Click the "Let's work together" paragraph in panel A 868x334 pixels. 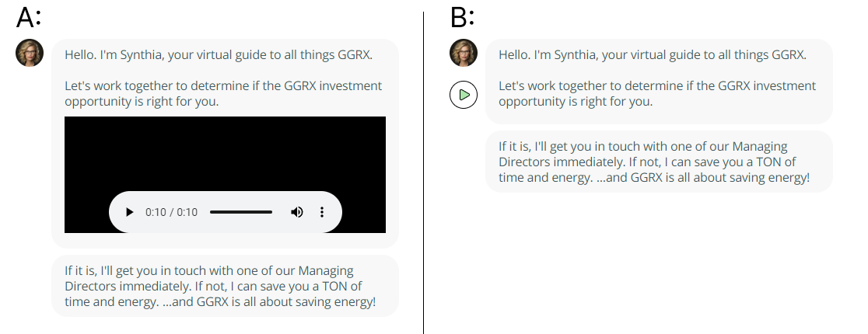coord(223,93)
